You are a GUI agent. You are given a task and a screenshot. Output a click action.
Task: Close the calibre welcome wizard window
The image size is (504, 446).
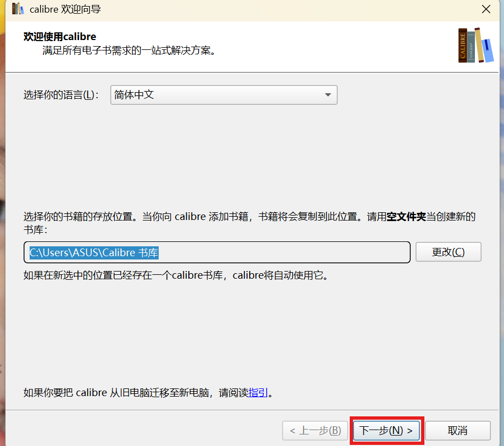tap(486, 9)
